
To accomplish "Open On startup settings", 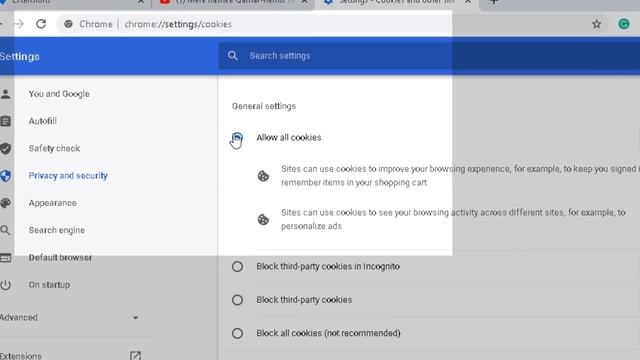I will coord(49,285).
